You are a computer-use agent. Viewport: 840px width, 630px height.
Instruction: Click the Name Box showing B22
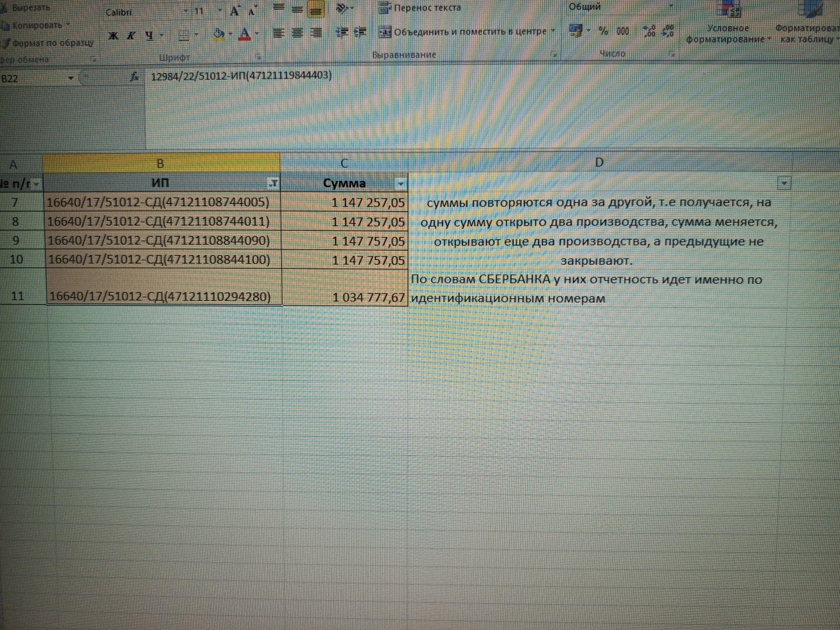click(x=33, y=79)
